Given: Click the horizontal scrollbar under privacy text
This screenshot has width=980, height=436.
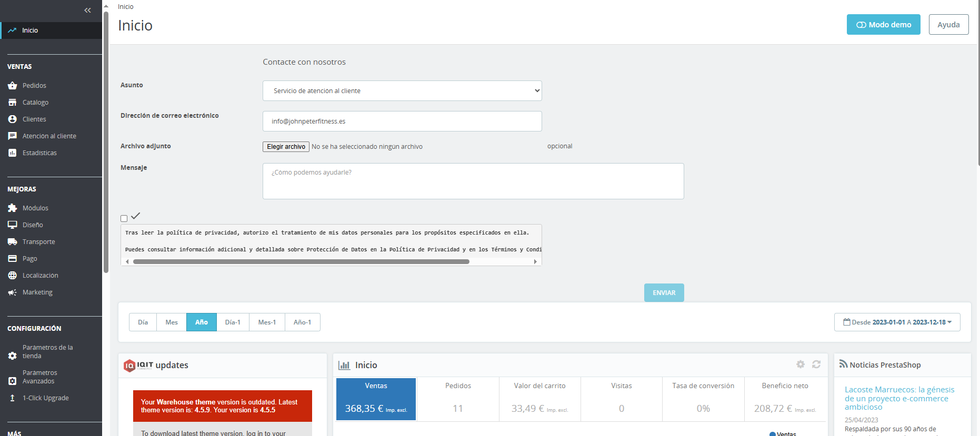Looking at the screenshot, I should click(301, 261).
